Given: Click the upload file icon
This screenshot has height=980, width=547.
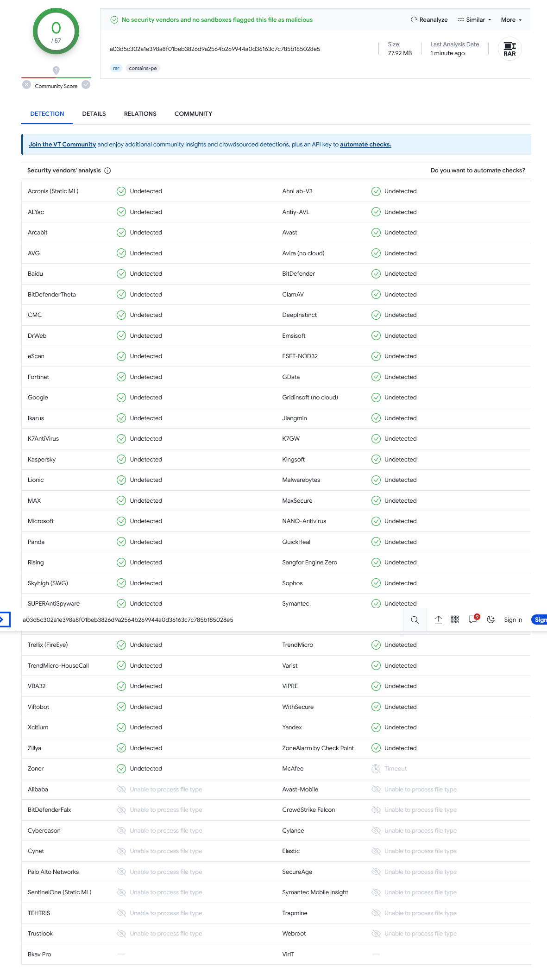Looking at the screenshot, I should (438, 620).
